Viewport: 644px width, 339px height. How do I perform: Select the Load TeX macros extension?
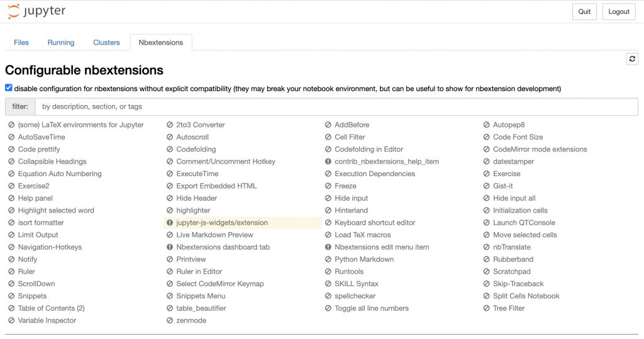(363, 235)
